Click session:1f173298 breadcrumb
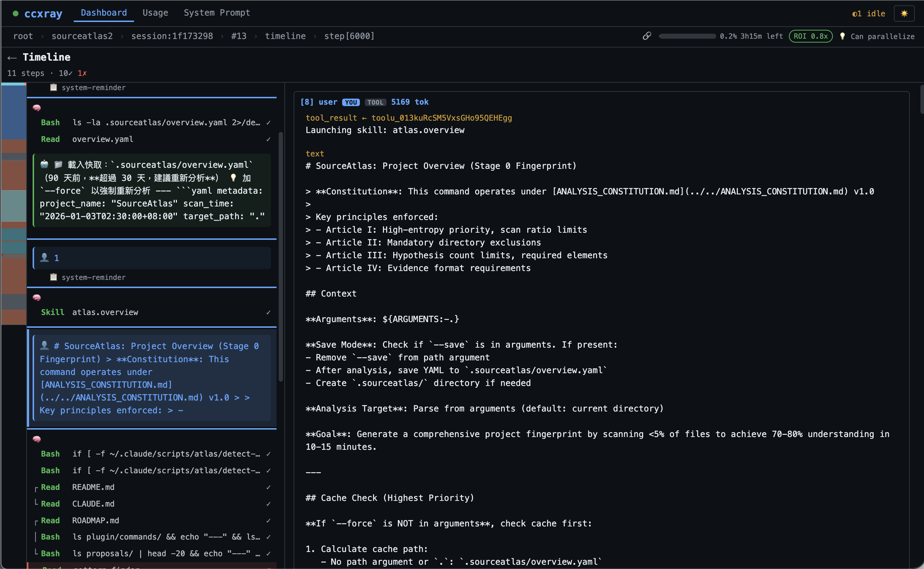Image resolution: width=924 pixels, height=569 pixels. pyautogui.click(x=172, y=36)
